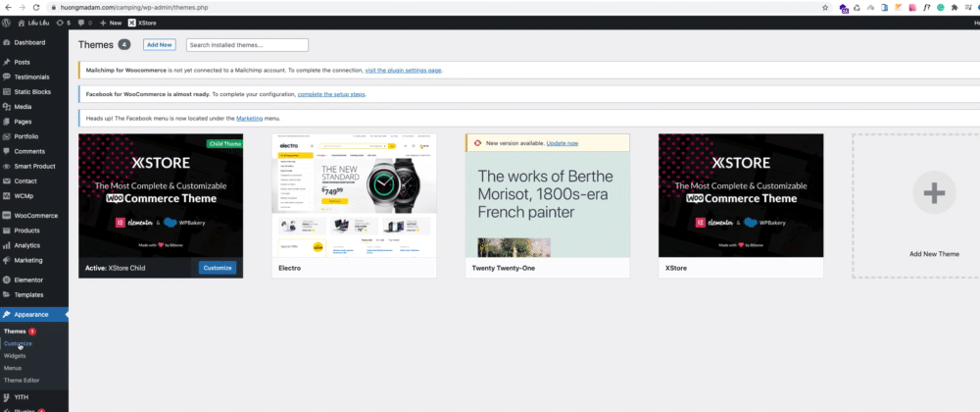Open Pages in the sidebar menu
The width and height of the screenshot is (980, 412).
(x=23, y=122)
